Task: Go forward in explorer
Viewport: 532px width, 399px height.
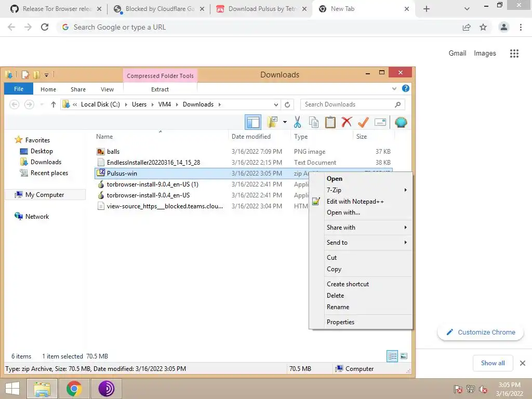Action: click(29, 104)
